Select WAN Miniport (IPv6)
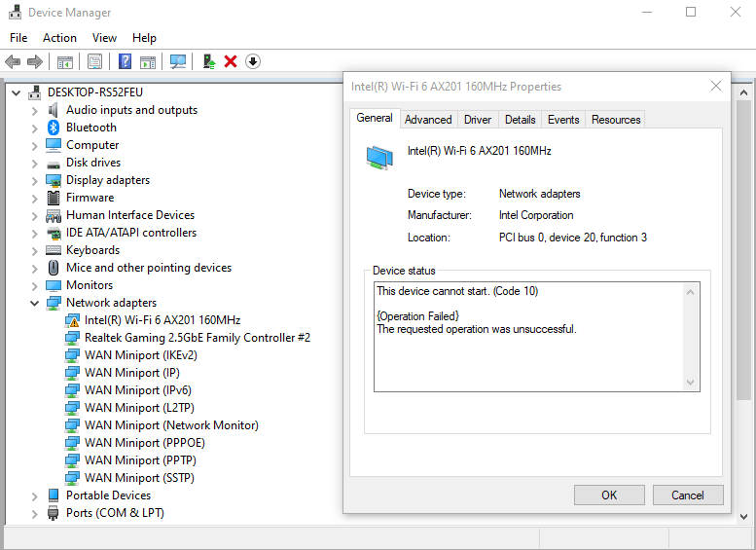 point(138,390)
